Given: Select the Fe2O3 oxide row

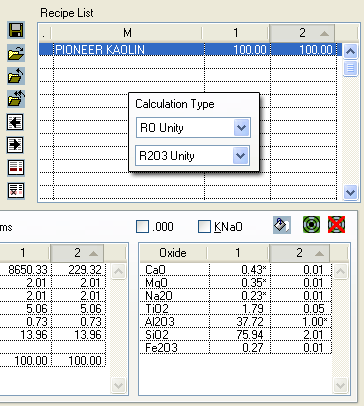Looking at the screenshot, I should (236, 348).
